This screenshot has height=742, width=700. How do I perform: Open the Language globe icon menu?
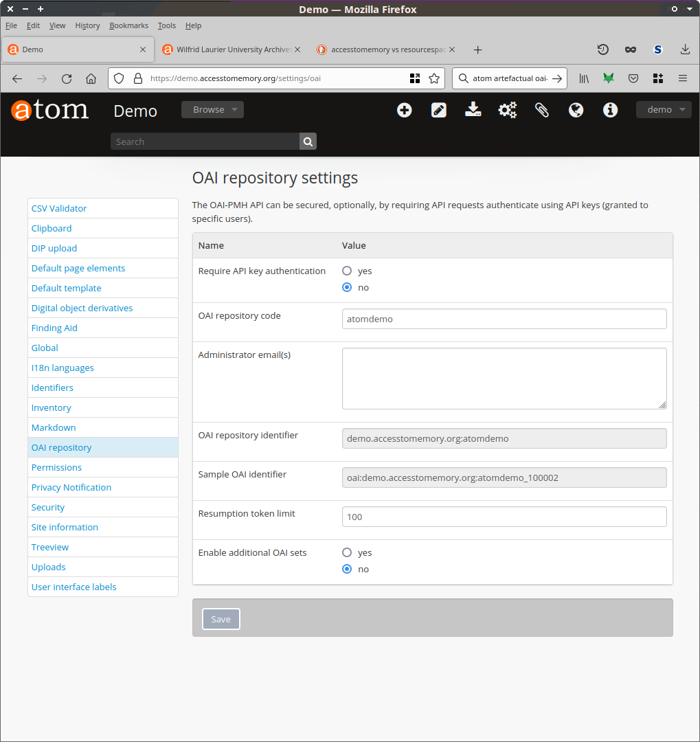pos(576,110)
